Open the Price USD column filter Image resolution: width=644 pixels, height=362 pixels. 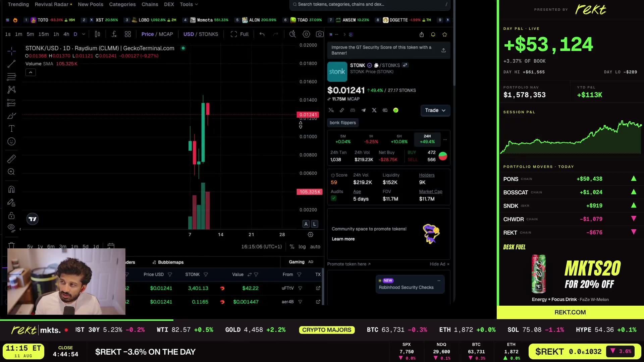coord(170,275)
